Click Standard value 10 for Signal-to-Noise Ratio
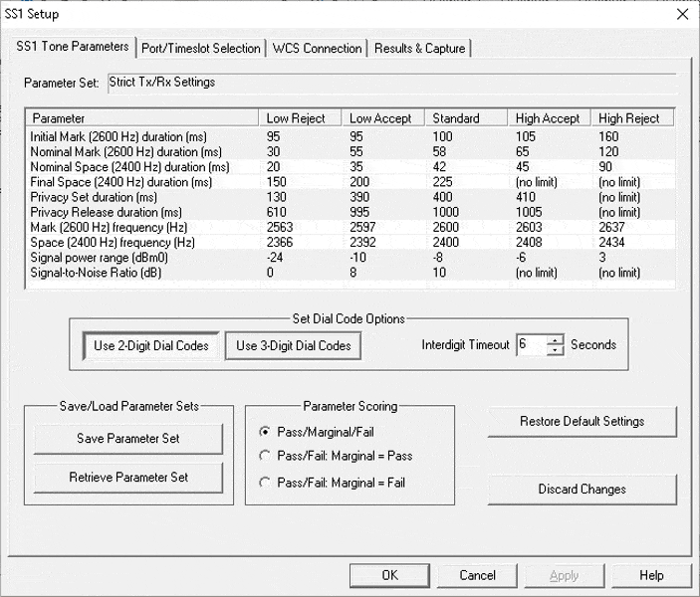The image size is (700, 597). click(x=439, y=273)
